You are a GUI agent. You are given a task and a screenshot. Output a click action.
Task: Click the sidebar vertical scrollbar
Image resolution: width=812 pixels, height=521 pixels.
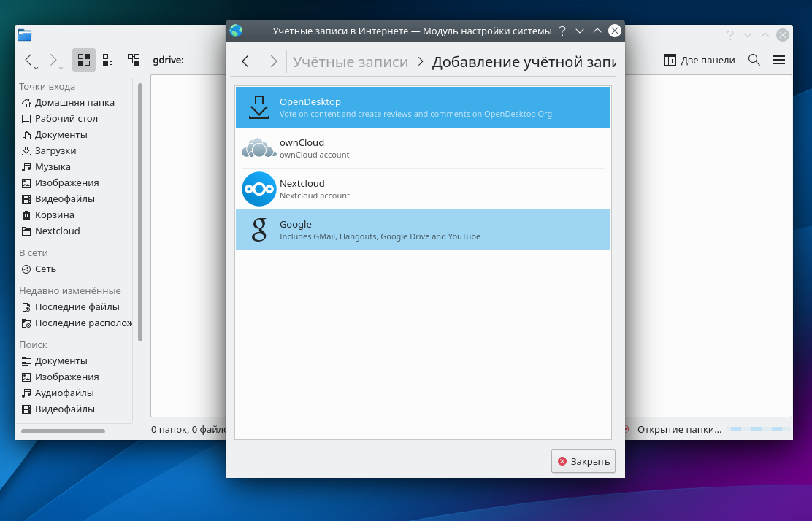(139, 212)
